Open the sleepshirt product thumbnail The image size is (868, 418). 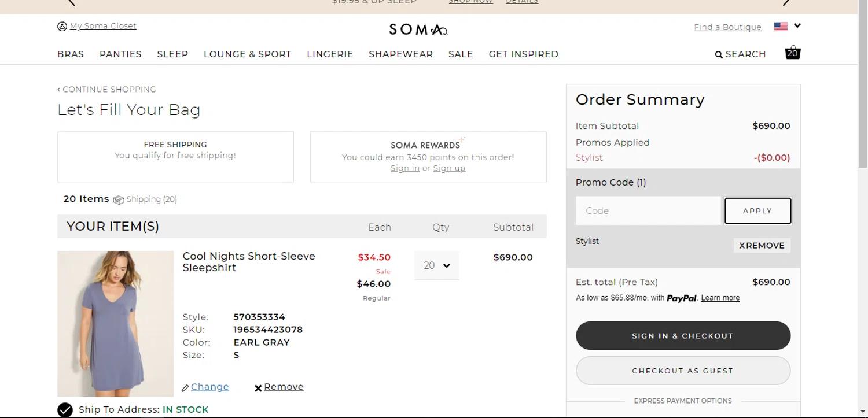pyautogui.click(x=115, y=323)
